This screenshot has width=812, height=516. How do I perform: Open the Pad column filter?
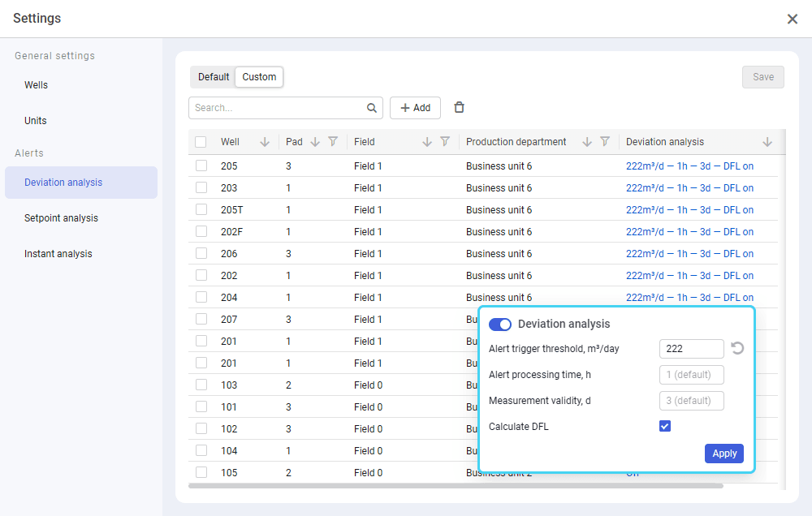pyautogui.click(x=333, y=141)
